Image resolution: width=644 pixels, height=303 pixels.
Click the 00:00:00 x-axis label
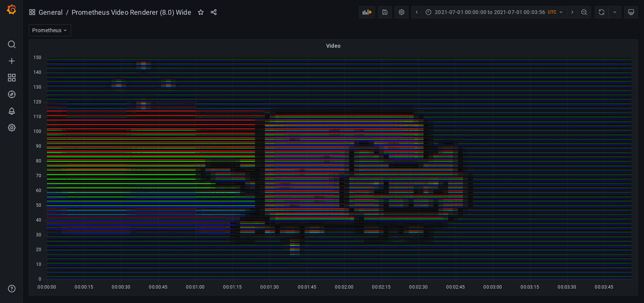(47, 287)
